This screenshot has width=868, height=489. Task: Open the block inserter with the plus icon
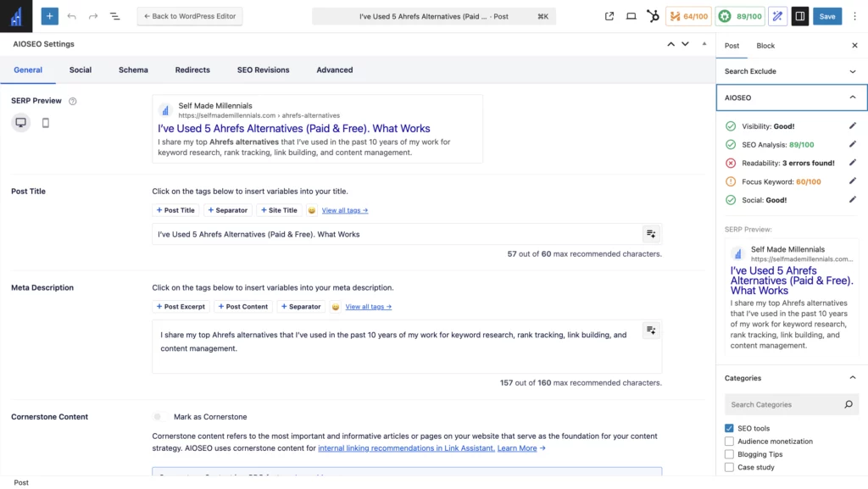48,15
